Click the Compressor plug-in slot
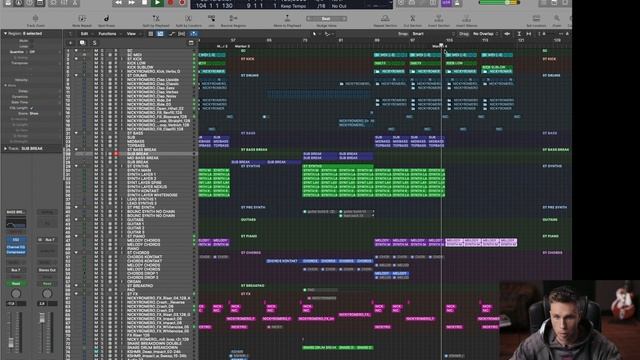The height and width of the screenshot is (360, 640). [x=16, y=252]
